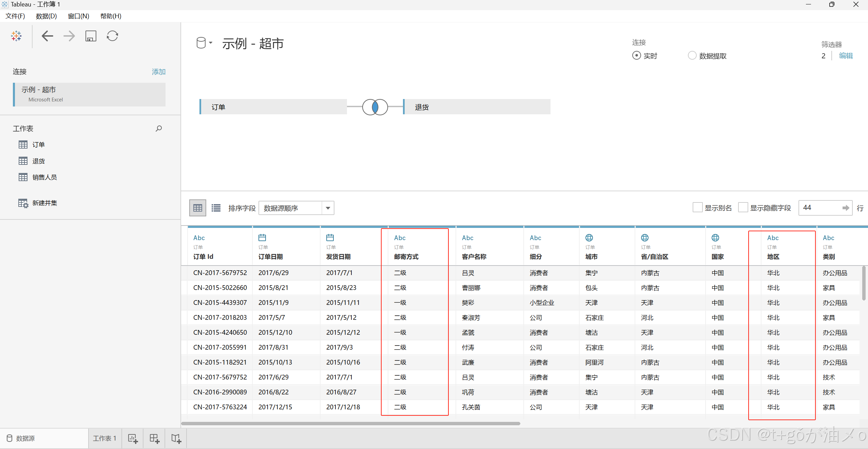Click 订单日期 column date type icon
Screen dimensions: 868x449
click(x=262, y=237)
